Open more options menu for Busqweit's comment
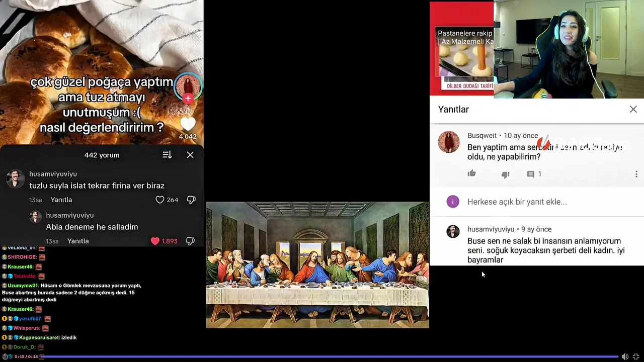 click(x=636, y=174)
